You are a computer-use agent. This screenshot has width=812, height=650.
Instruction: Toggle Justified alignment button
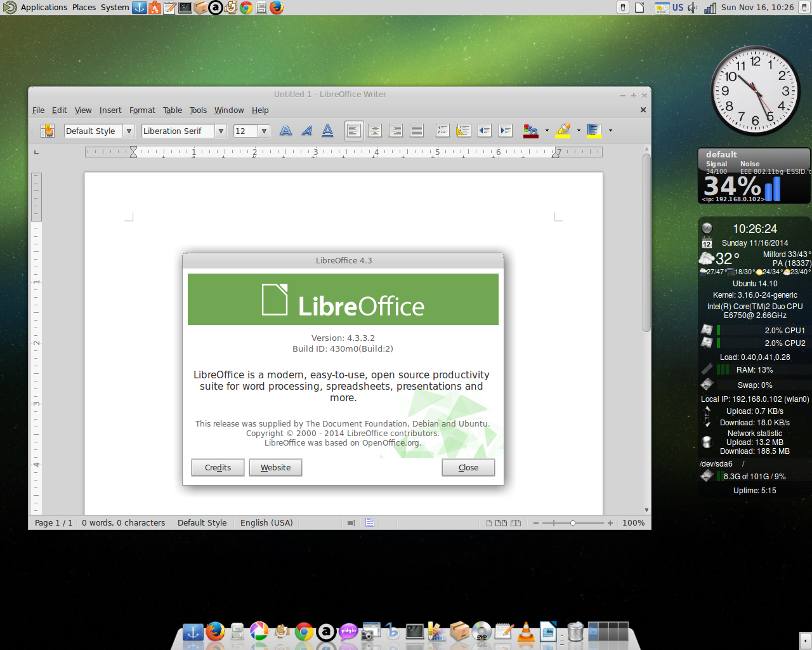[417, 131]
